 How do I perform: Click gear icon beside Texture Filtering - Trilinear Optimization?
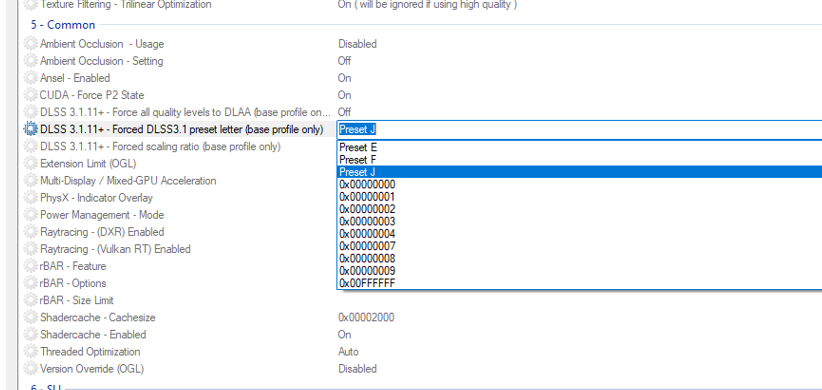[31, 4]
